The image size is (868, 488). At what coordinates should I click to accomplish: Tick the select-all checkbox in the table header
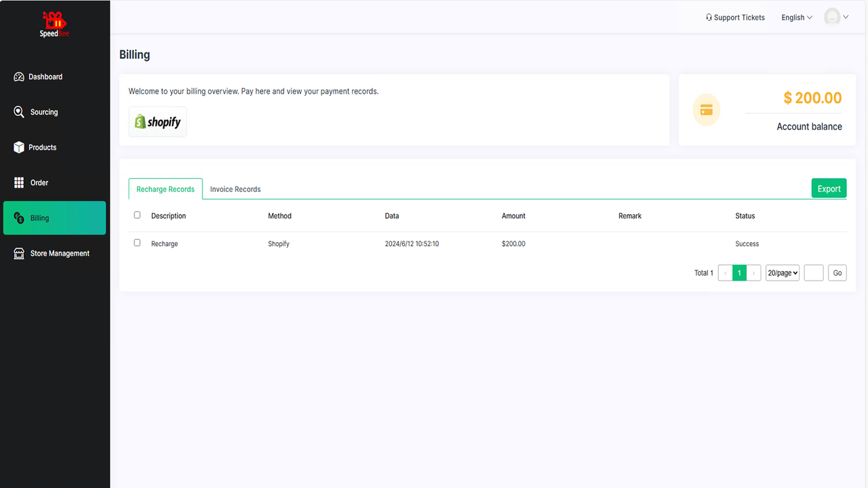coord(137,215)
